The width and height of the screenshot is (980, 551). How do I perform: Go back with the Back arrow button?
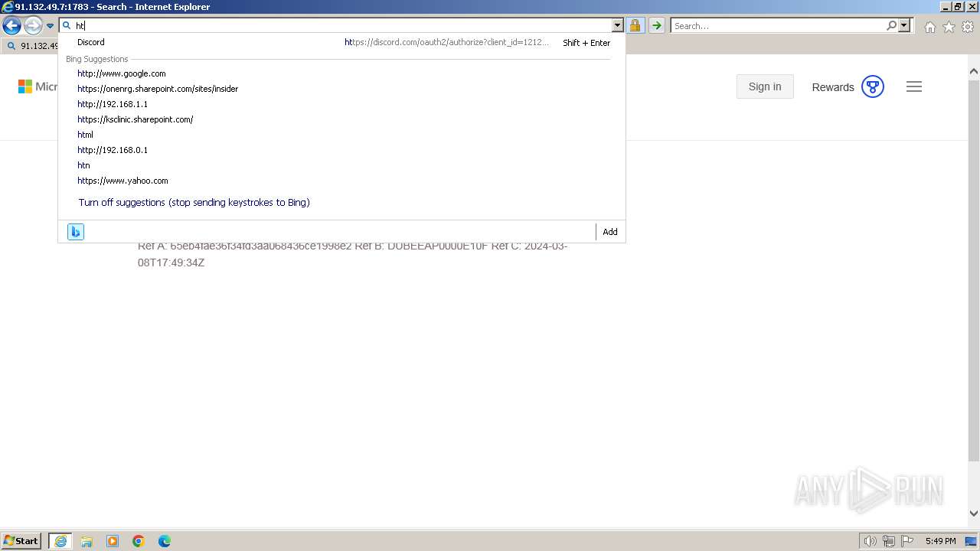click(x=11, y=26)
